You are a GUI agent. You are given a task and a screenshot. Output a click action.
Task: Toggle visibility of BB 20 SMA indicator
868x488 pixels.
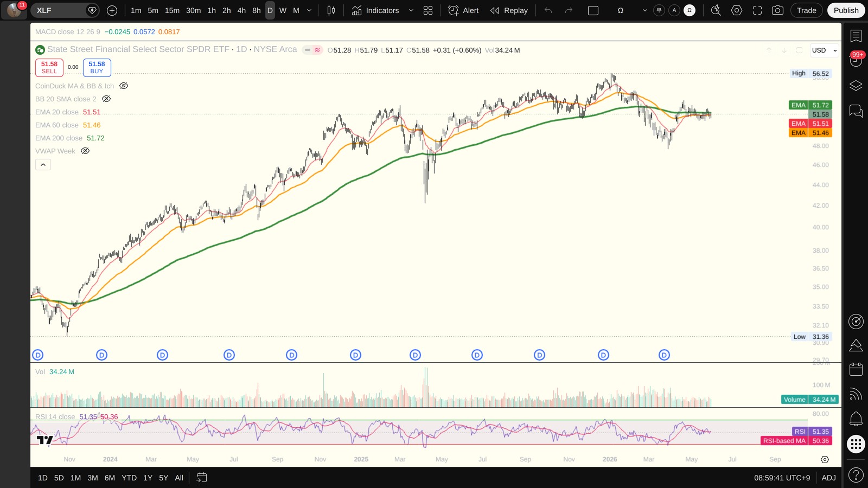[x=106, y=99]
